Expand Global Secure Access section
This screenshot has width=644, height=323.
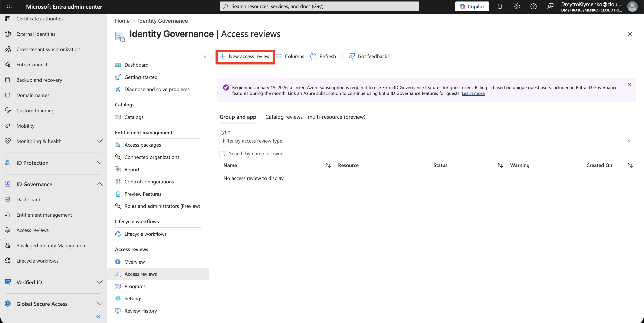(x=99, y=303)
